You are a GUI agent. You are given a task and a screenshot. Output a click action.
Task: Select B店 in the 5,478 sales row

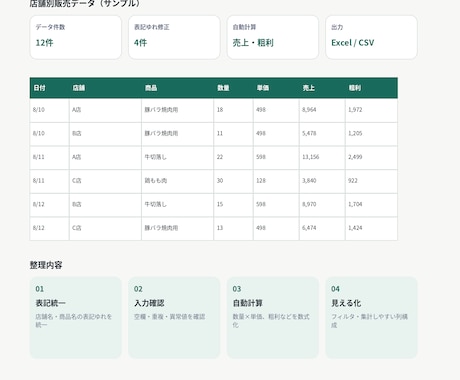tap(105, 134)
